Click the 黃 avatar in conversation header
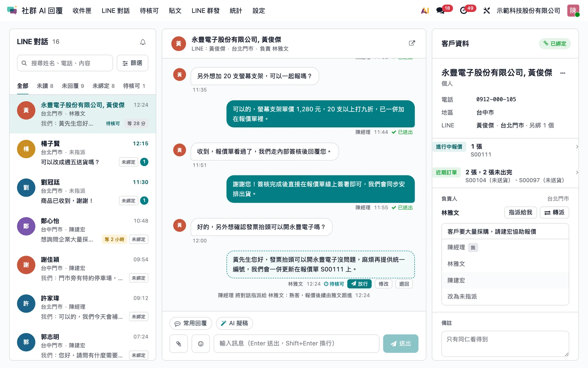The height and width of the screenshot is (368, 588). (179, 44)
